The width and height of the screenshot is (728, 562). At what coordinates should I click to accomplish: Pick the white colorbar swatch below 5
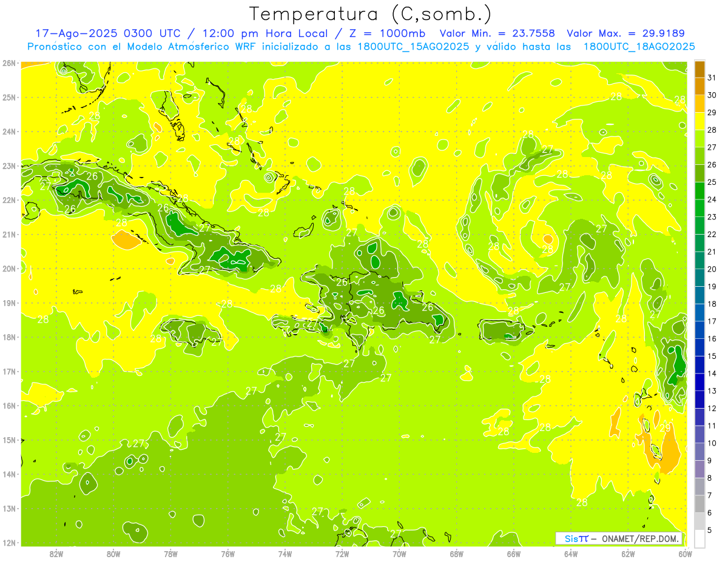(699, 538)
